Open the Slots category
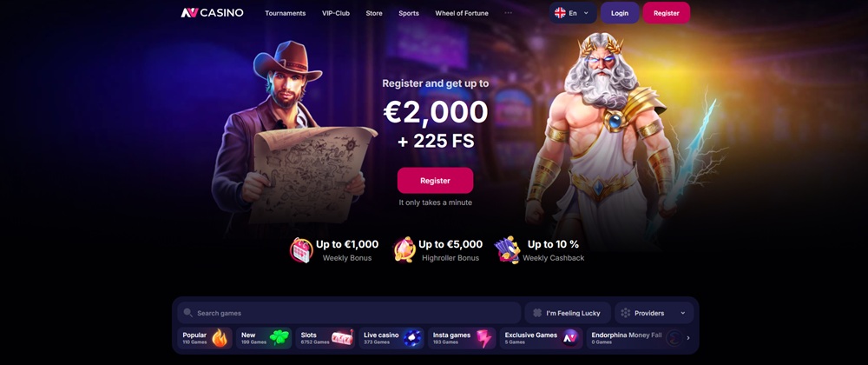This screenshot has width=868, height=365. pyautogui.click(x=326, y=338)
